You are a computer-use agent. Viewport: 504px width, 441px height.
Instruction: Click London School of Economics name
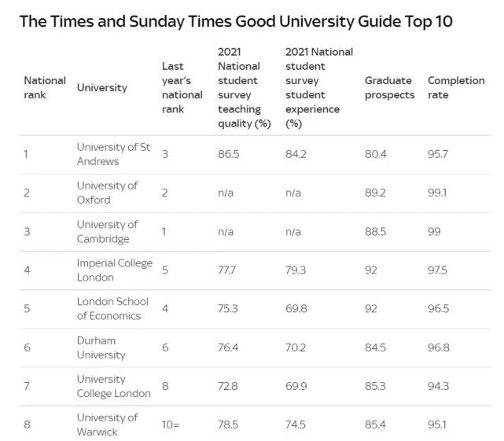coord(112,309)
